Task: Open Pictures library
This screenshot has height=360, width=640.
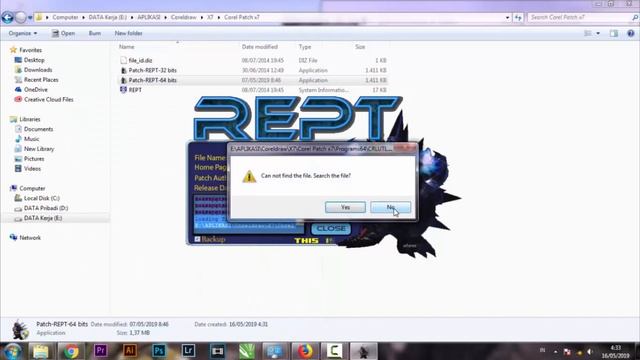Action: coord(34,158)
